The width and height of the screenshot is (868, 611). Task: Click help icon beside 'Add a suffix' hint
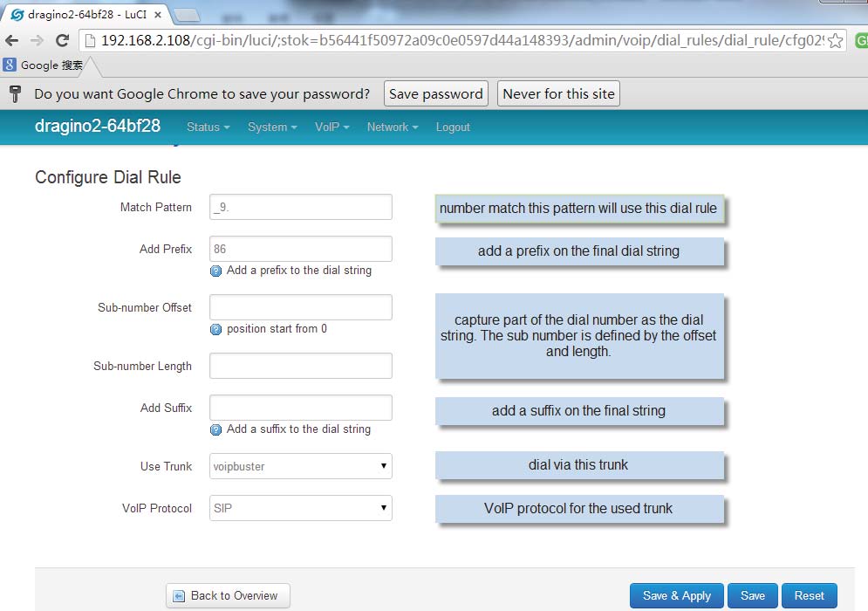[215, 429]
